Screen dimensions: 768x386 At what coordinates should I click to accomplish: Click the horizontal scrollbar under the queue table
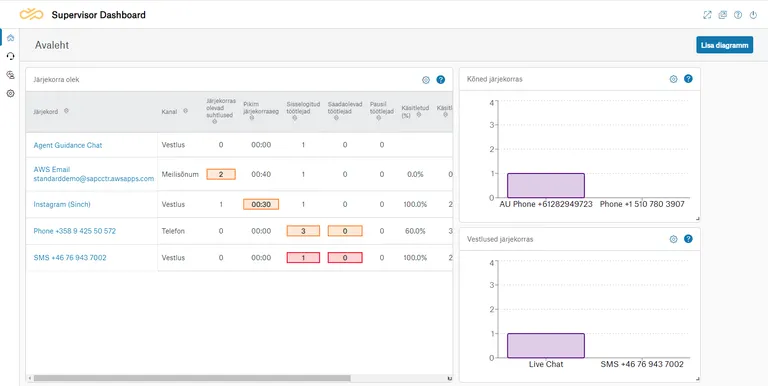192,378
